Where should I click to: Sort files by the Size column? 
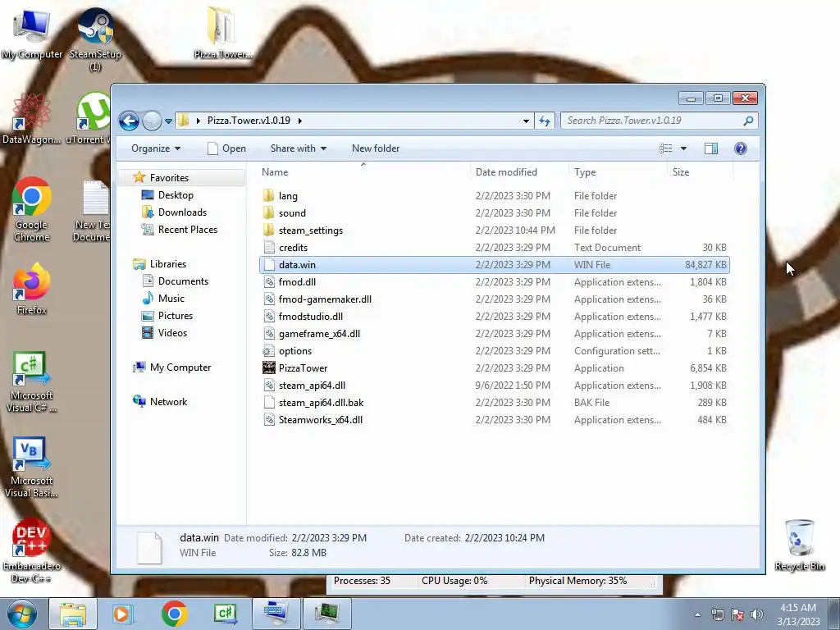700,172
